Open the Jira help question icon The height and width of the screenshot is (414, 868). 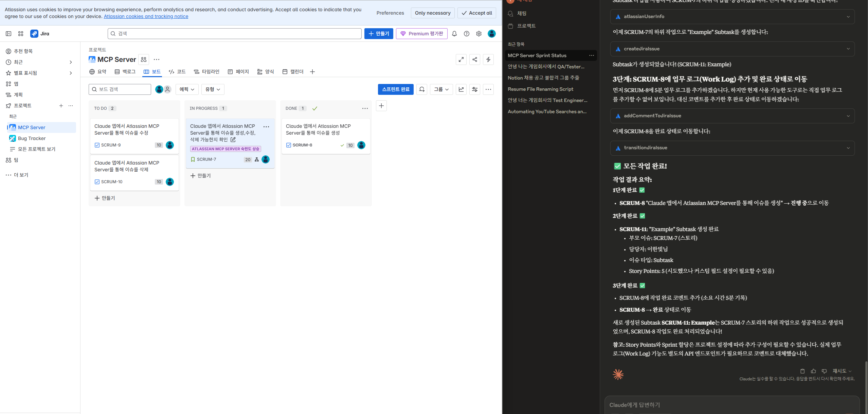[467, 34]
